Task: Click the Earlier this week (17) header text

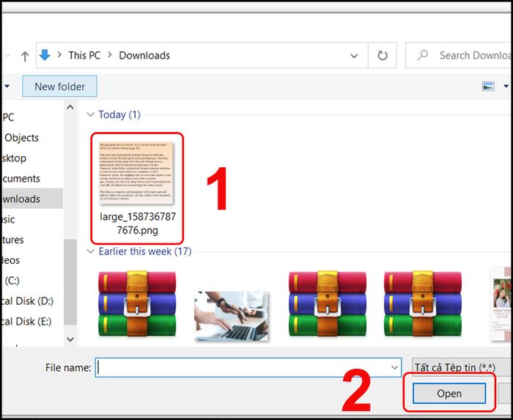Action: [x=145, y=251]
